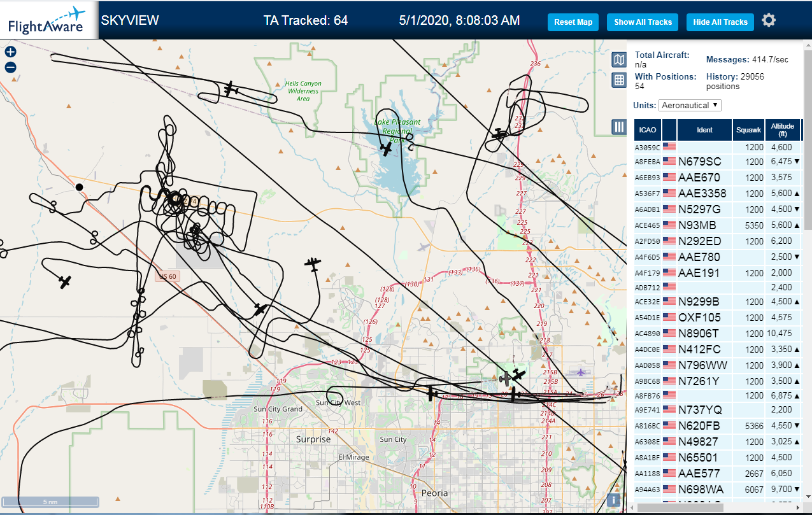The image size is (812, 515).
Task: Sort table by Ident column header
Action: click(x=704, y=130)
